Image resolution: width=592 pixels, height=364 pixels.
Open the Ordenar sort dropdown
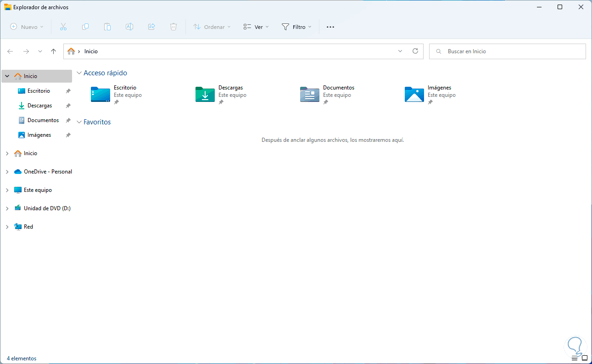click(212, 27)
